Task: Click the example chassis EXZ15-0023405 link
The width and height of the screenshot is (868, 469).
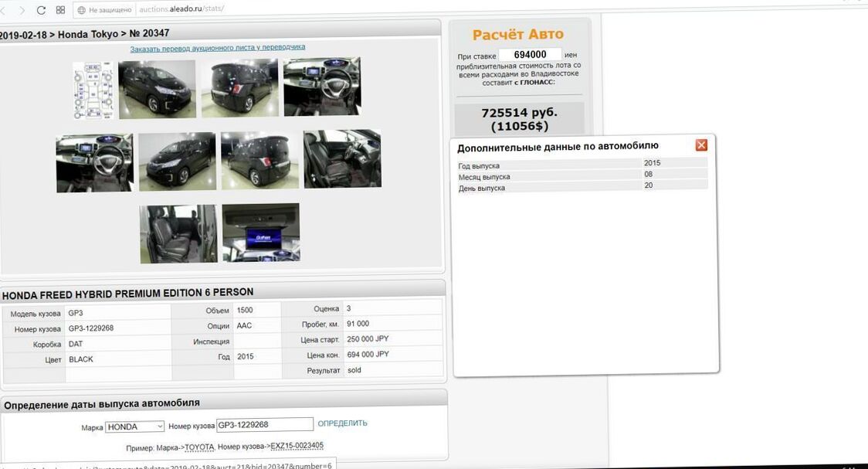Action: pos(297,446)
